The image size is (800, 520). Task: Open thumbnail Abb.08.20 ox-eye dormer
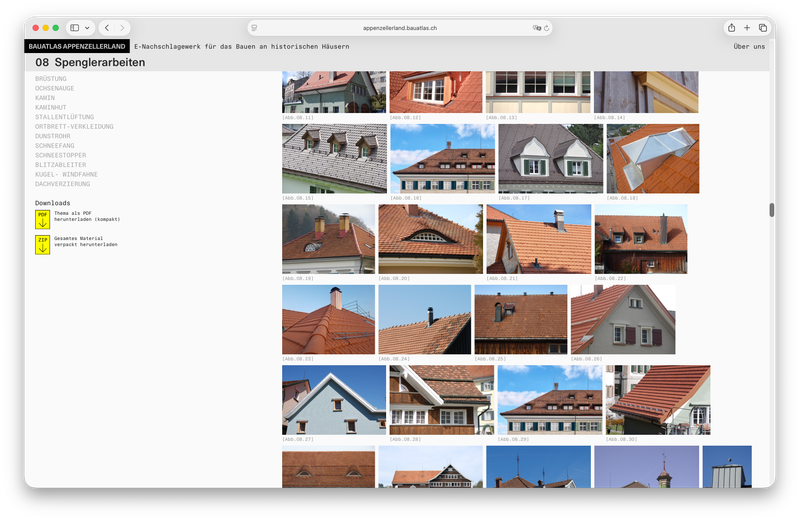(431, 239)
